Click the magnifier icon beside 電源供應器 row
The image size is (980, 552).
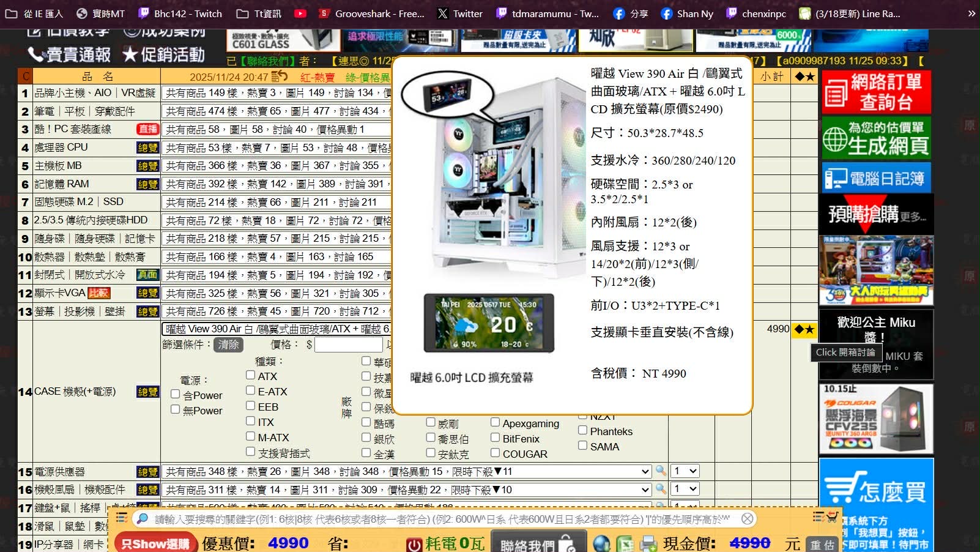[x=661, y=471]
